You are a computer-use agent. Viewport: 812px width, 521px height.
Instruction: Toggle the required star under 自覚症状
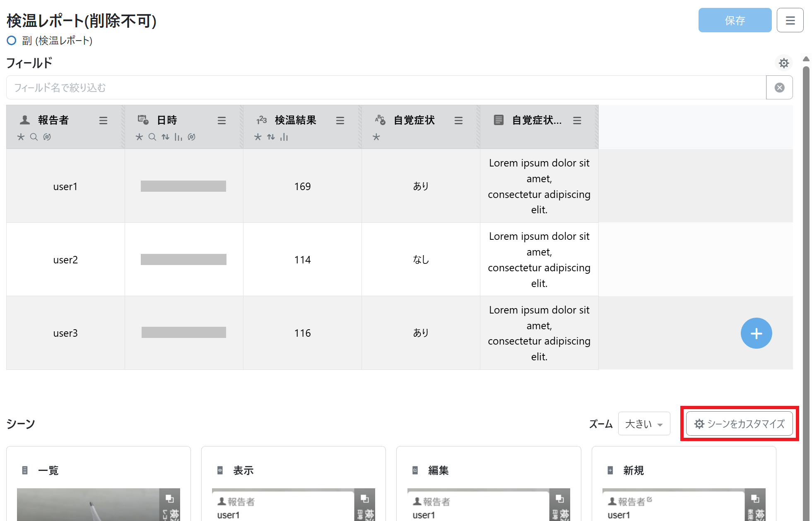pos(376,137)
